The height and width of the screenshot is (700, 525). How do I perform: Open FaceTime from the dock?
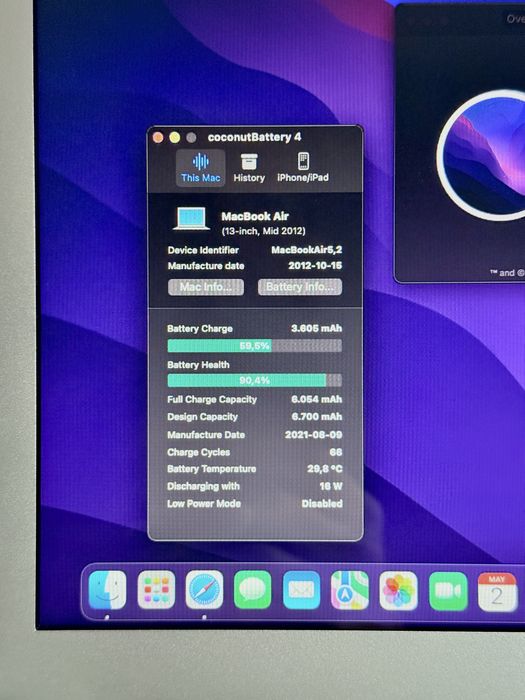pyautogui.click(x=448, y=592)
